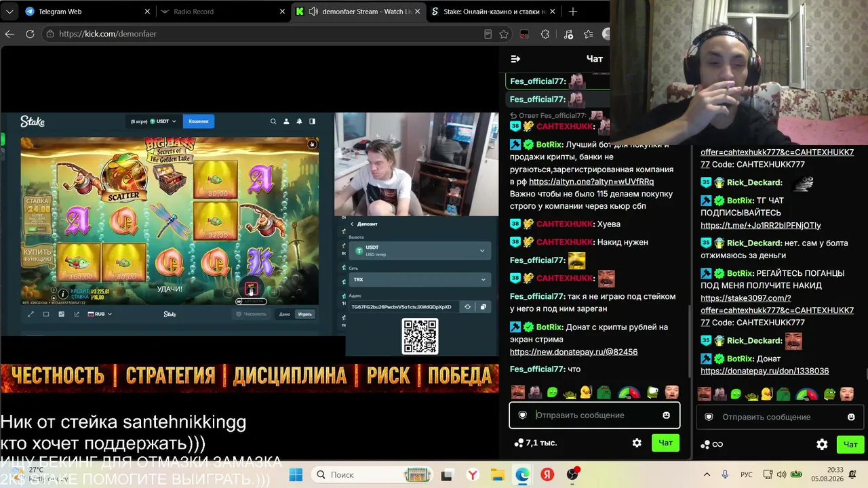The image size is (868, 488).
Task: Open chat settings gear beside 7,1 тыс.
Action: click(x=637, y=443)
